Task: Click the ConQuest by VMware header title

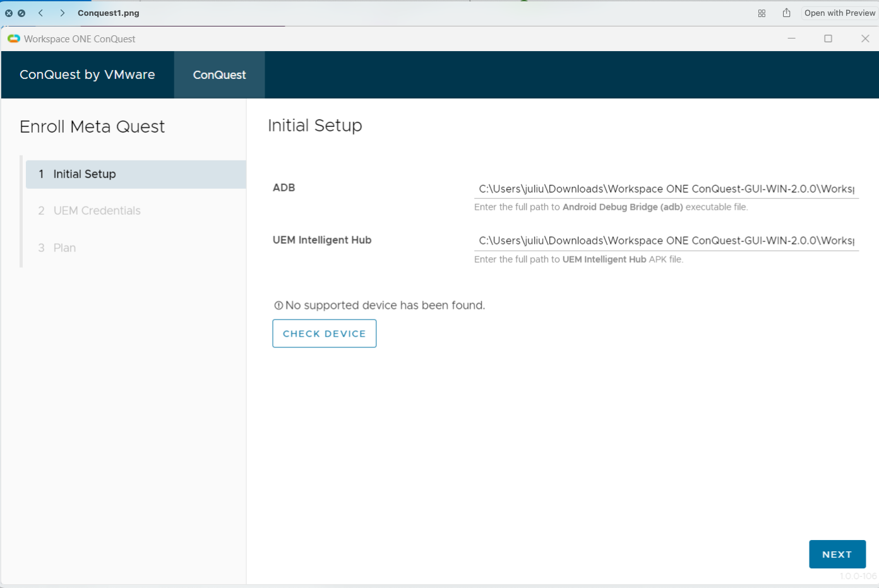Action: pyautogui.click(x=87, y=75)
